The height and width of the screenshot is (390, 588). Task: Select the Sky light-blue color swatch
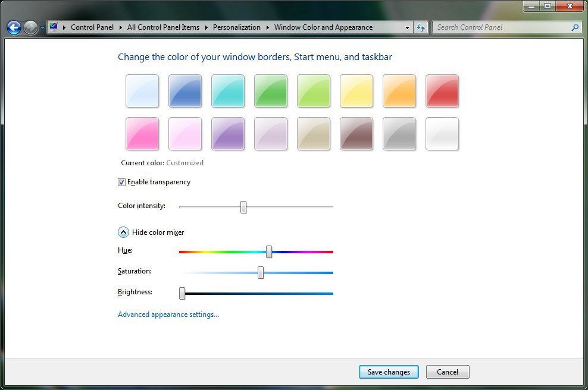(142, 91)
